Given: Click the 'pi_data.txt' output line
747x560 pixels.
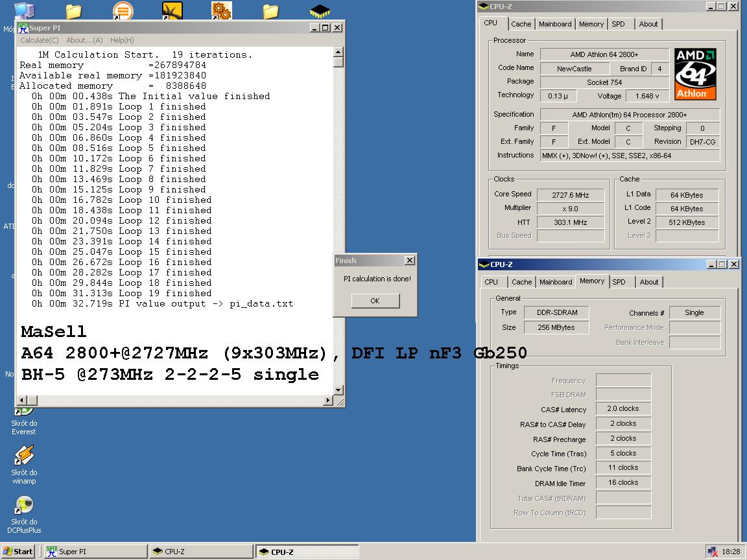Looking at the screenshot, I should point(163,304).
